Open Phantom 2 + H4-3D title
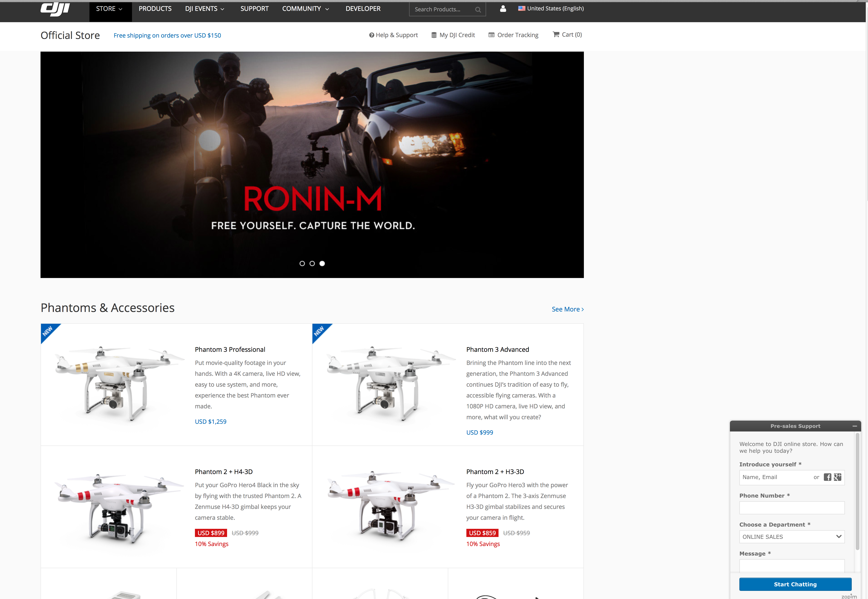868x599 pixels. click(224, 472)
